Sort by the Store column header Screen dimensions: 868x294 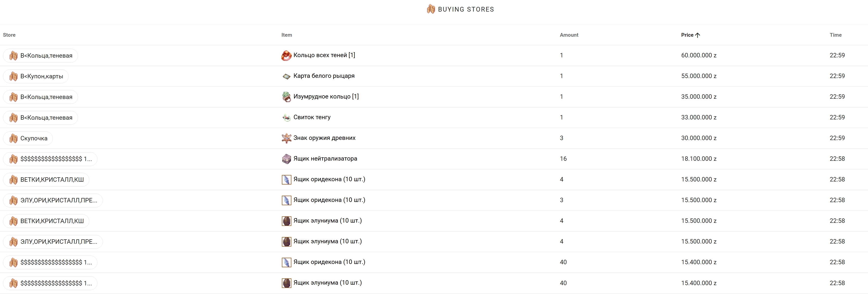click(9, 35)
